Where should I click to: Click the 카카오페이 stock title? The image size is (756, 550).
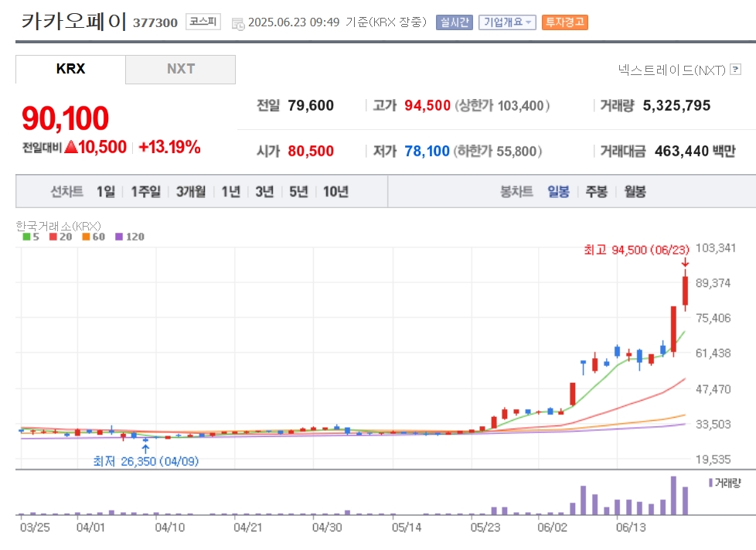click(x=73, y=22)
